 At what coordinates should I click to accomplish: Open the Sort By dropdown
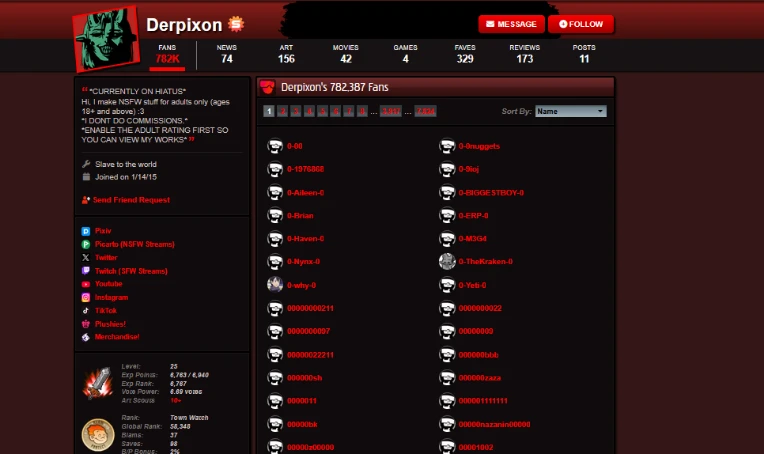pos(570,111)
